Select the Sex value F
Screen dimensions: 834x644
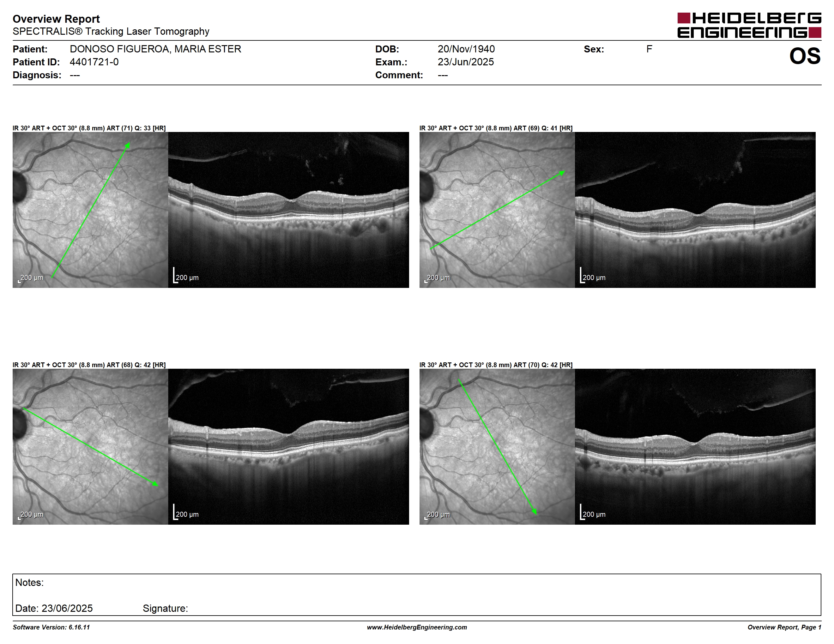(649, 49)
